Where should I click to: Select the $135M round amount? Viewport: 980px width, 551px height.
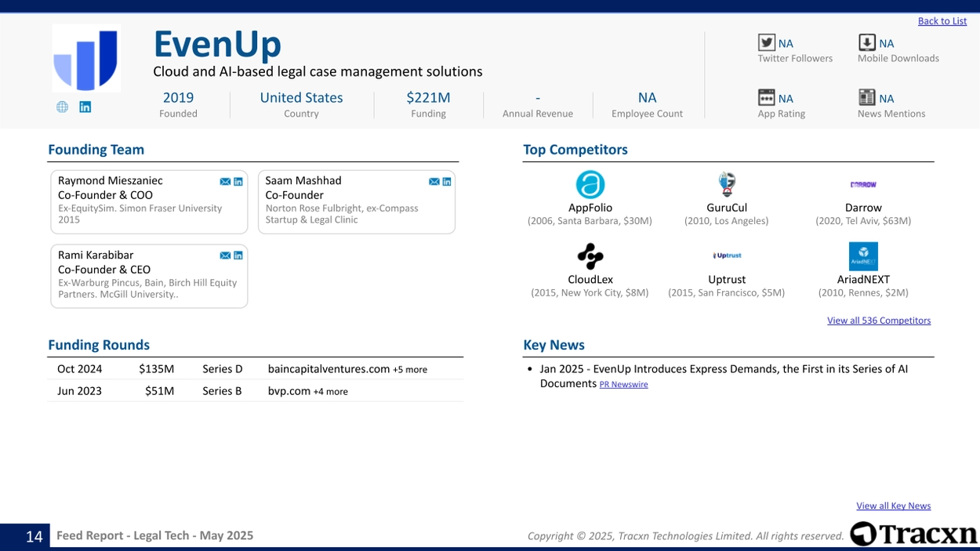click(157, 369)
